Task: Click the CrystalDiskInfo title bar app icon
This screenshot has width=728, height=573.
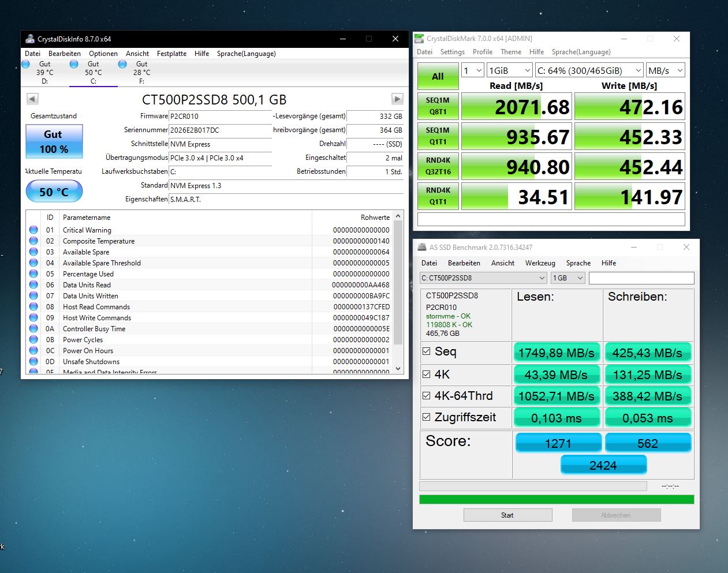Action: tap(30, 39)
